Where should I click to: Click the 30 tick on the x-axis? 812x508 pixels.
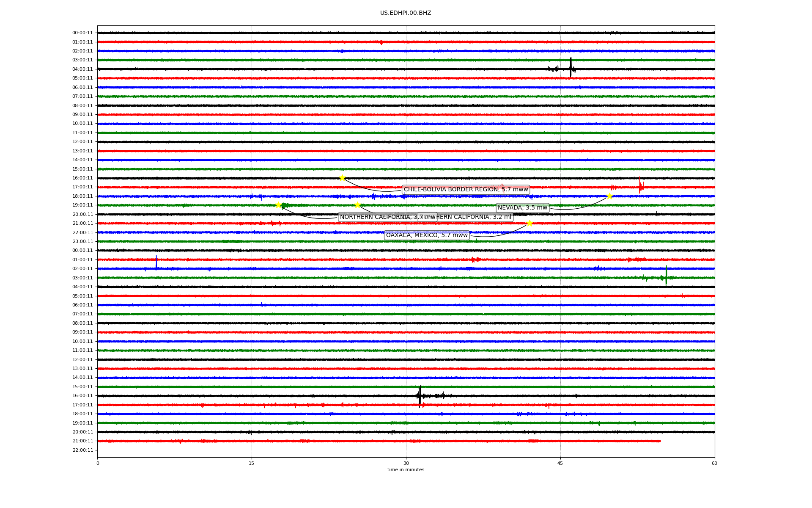pos(406,463)
